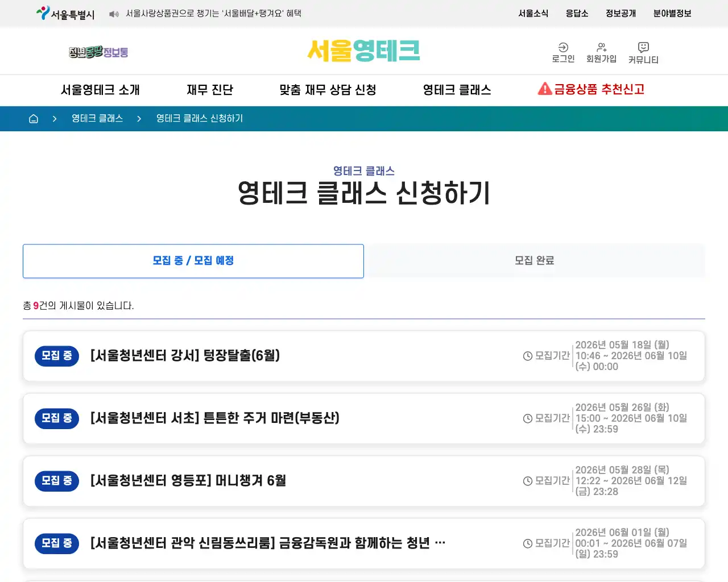Click 모집 중 badge on 강서 row

[x=57, y=356]
